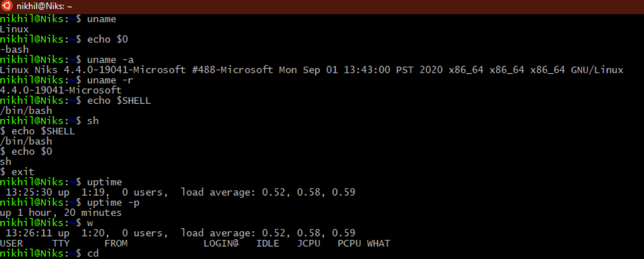
Task: Click the "sh" command after the prompt
Action: tap(93, 121)
